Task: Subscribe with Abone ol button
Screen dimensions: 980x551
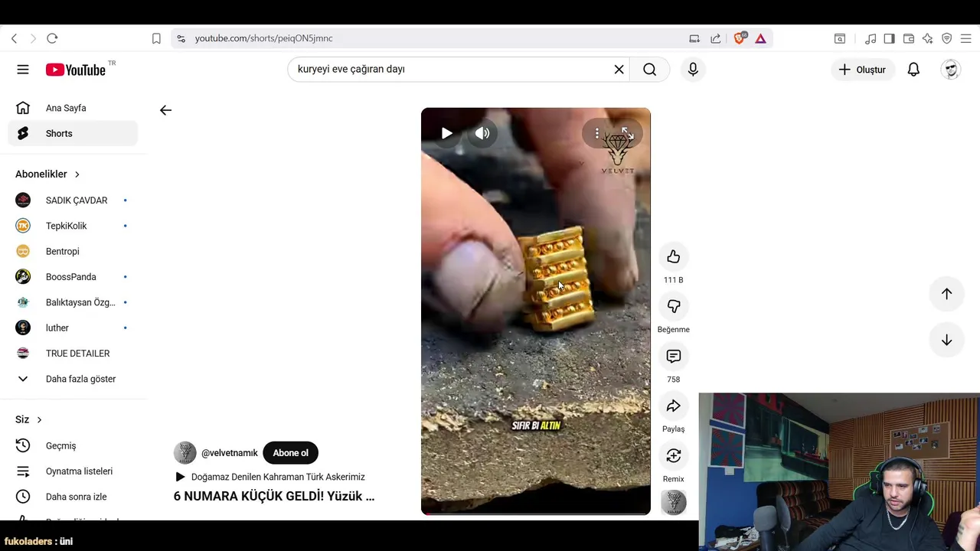Action: click(x=290, y=453)
